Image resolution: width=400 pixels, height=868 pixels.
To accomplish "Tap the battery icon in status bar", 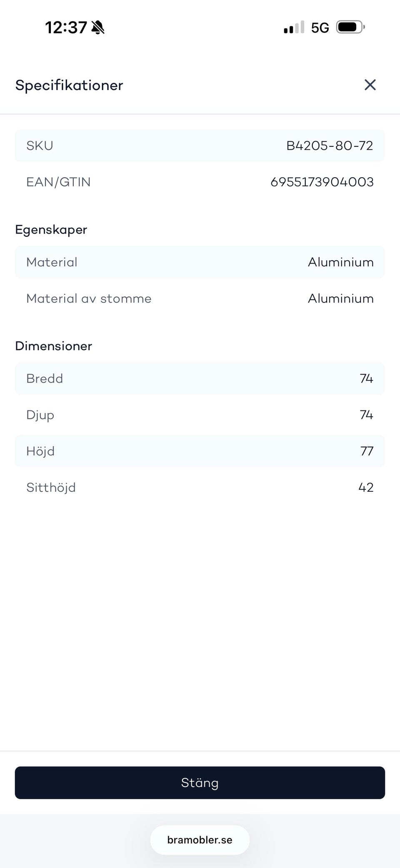I will click(350, 28).
